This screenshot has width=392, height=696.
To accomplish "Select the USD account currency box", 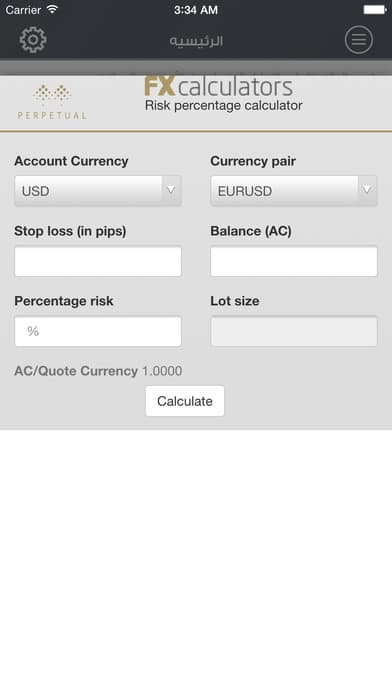I will (98, 191).
